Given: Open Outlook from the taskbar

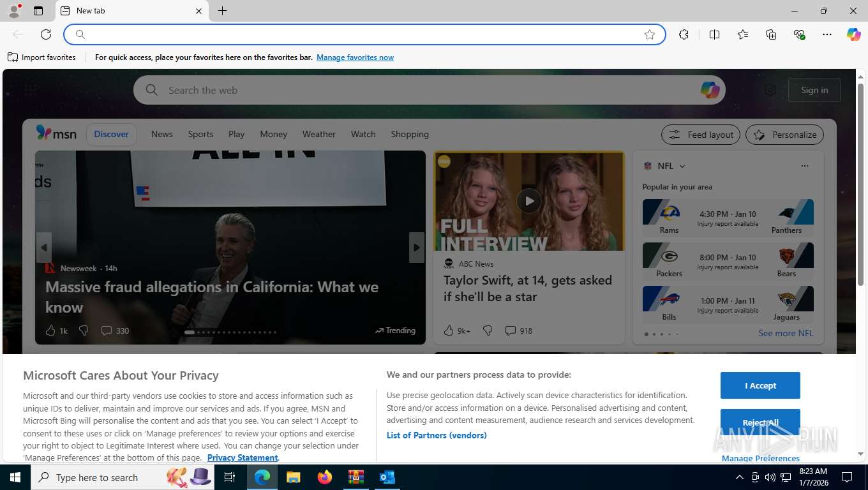Looking at the screenshot, I should [x=387, y=477].
